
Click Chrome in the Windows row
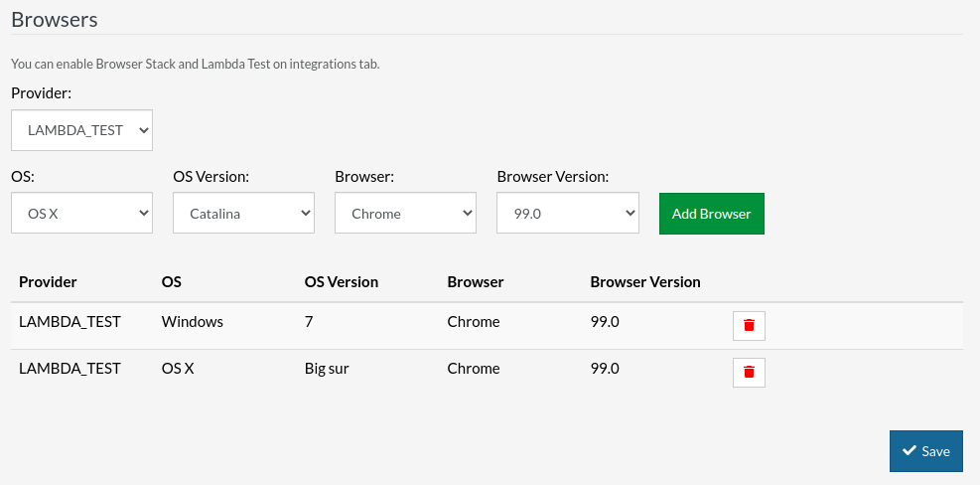(x=474, y=322)
